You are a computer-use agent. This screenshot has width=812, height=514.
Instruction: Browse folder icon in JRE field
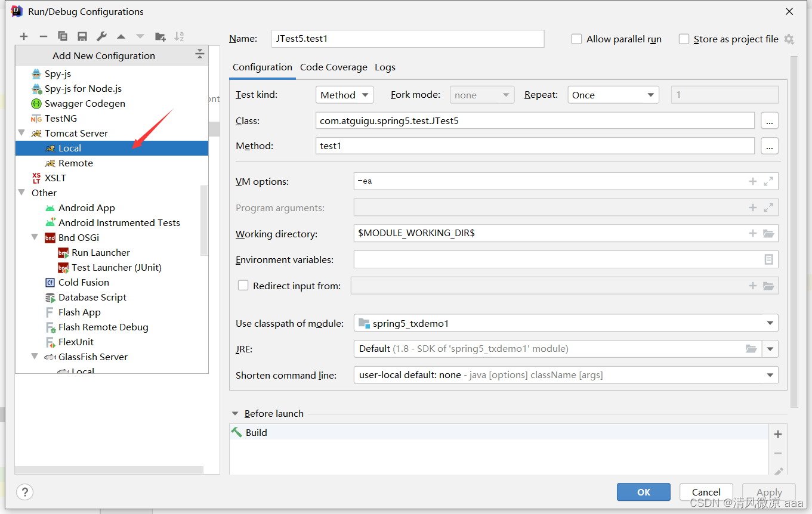(751, 349)
